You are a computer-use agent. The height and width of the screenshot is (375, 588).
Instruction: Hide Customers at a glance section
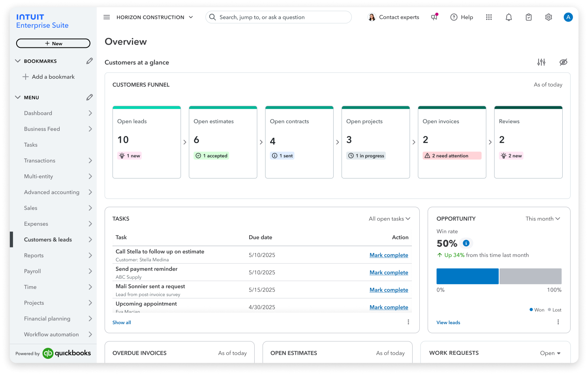point(564,62)
